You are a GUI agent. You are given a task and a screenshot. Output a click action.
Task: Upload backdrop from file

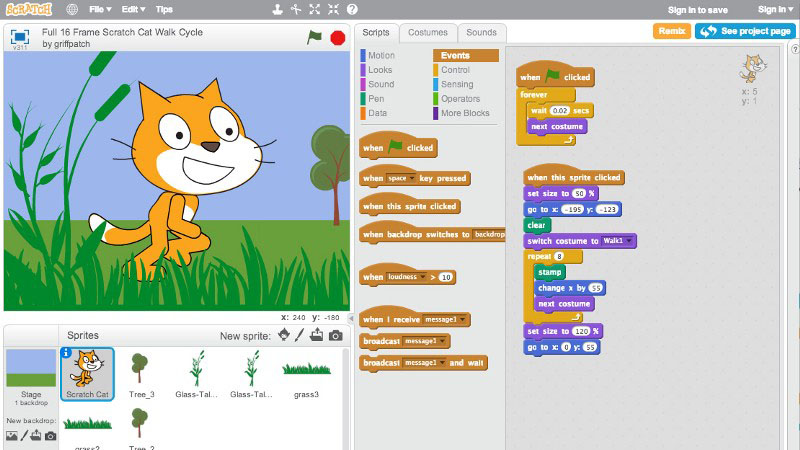click(36, 436)
